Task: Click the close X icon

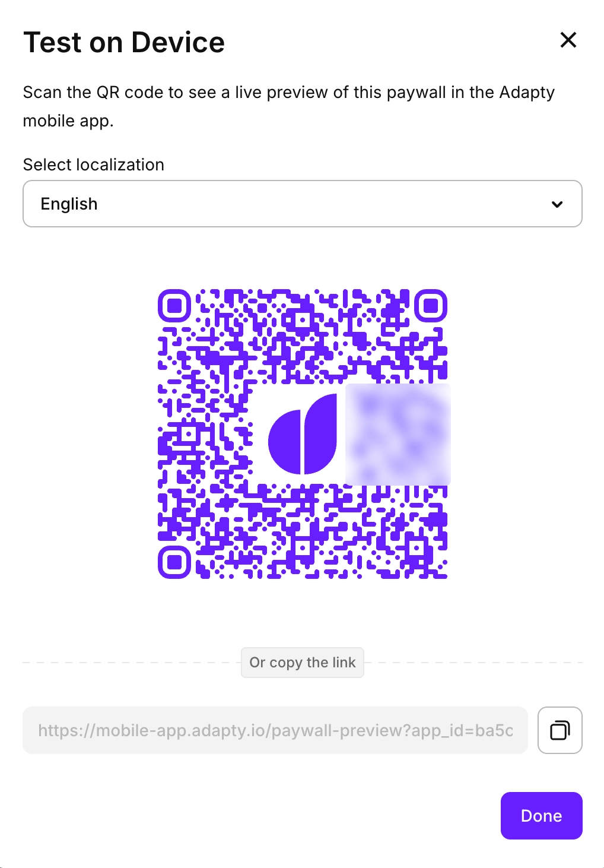Action: tap(568, 40)
